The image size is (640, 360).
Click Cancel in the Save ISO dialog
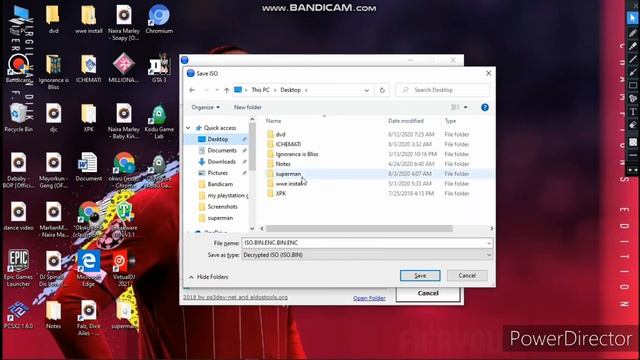click(x=467, y=276)
